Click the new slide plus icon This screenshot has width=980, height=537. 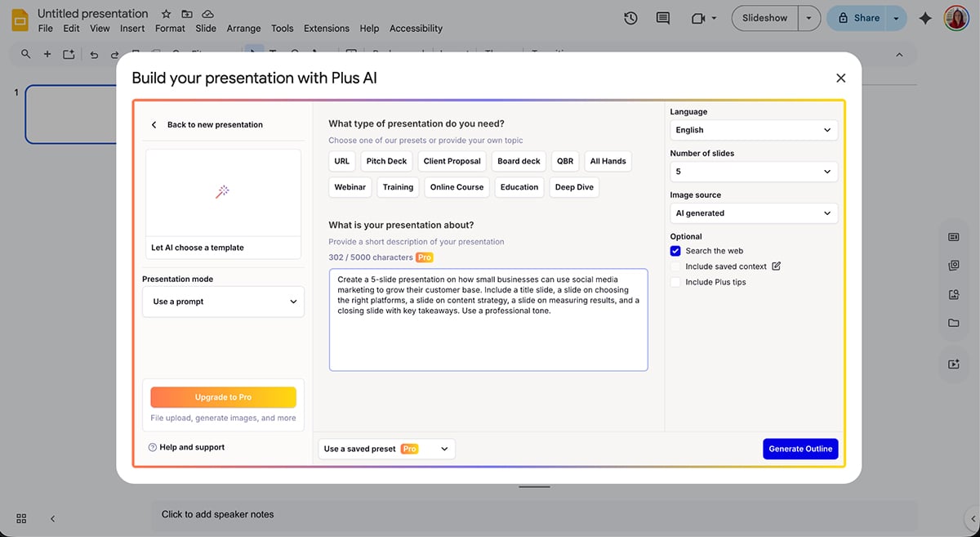click(47, 54)
